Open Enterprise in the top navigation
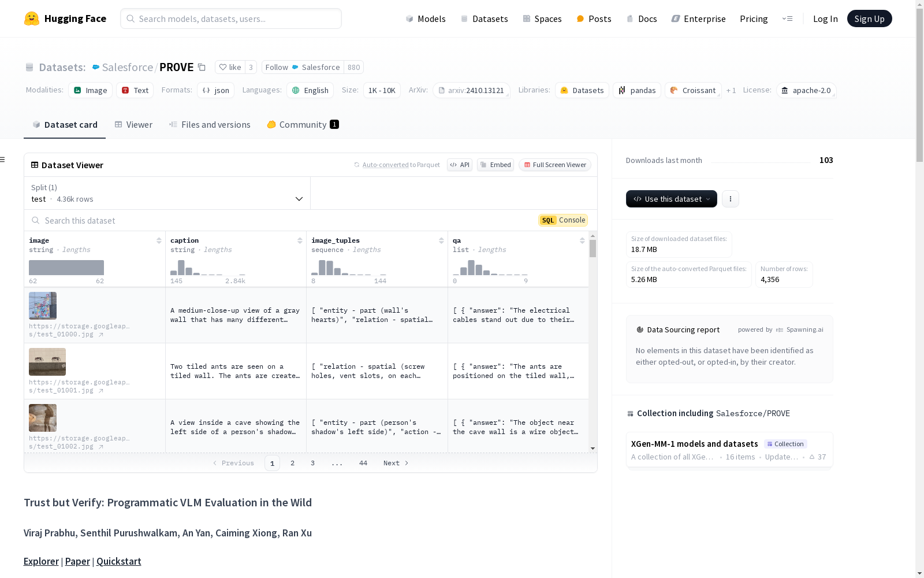924x578 pixels. click(x=698, y=18)
